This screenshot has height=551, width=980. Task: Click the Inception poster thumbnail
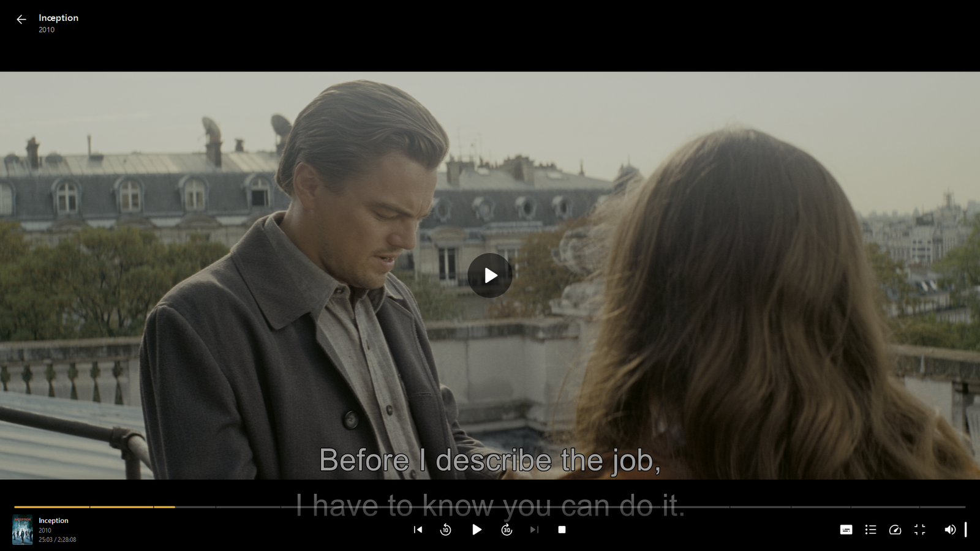pyautogui.click(x=23, y=530)
